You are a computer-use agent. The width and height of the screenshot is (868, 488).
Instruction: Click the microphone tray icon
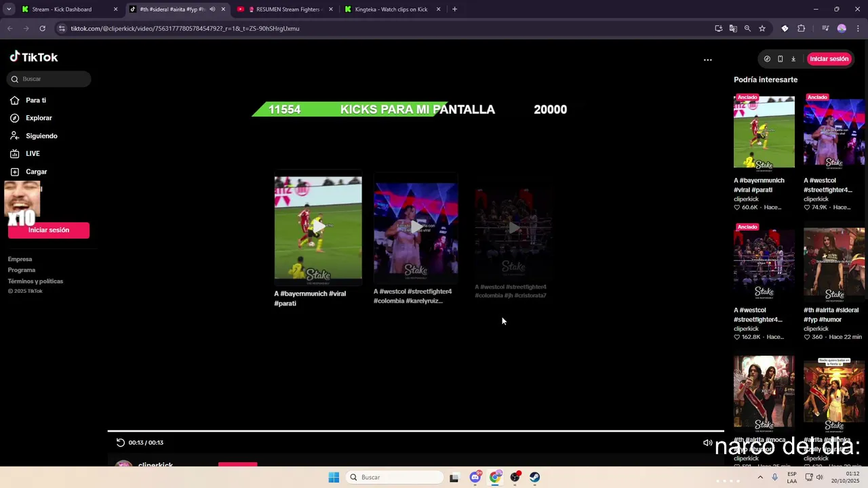pos(774,477)
